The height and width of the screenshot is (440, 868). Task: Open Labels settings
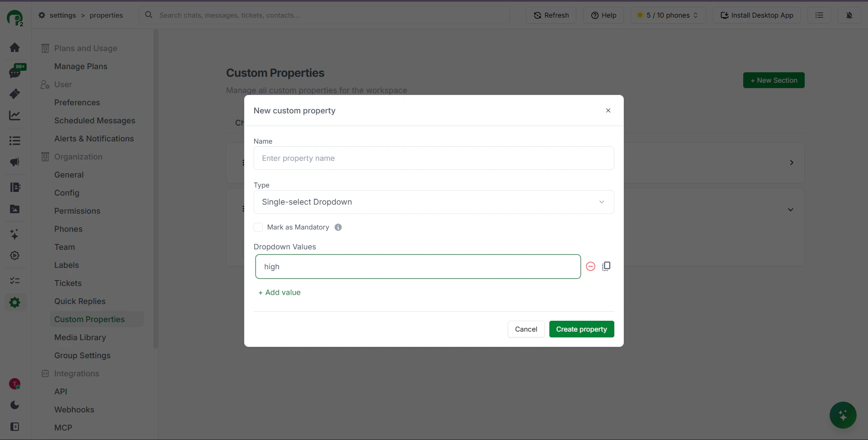[x=66, y=265]
